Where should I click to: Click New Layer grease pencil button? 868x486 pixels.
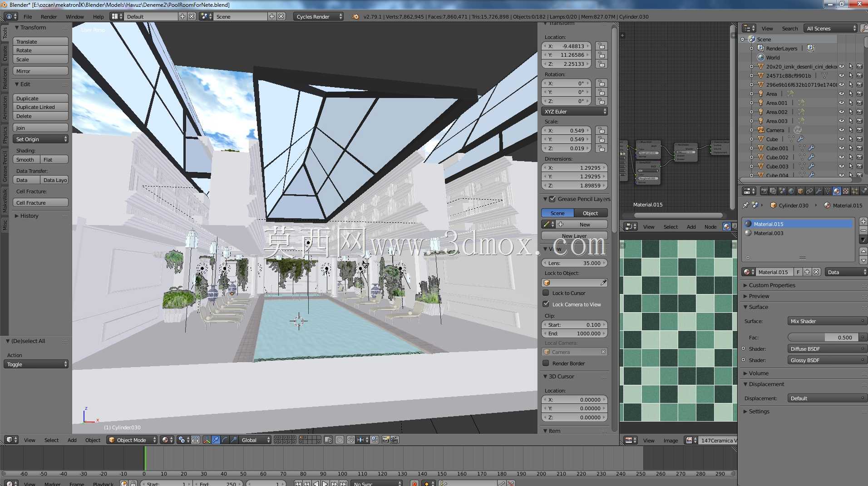tap(574, 236)
